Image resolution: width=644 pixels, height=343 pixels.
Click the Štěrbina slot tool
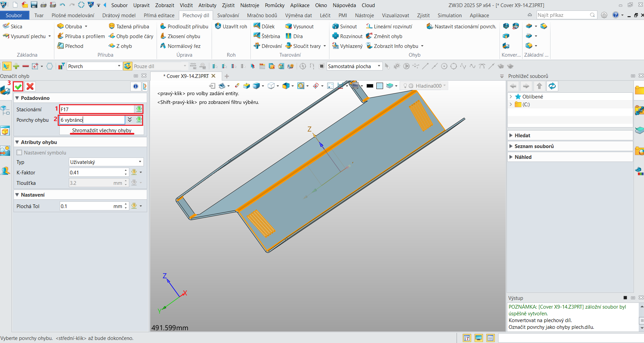[x=267, y=36]
